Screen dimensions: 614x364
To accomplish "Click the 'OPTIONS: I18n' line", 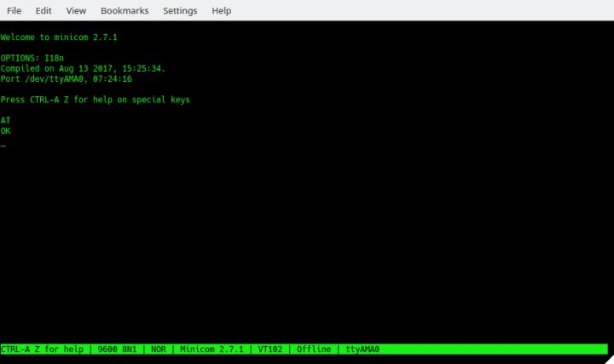I will 32,58.
